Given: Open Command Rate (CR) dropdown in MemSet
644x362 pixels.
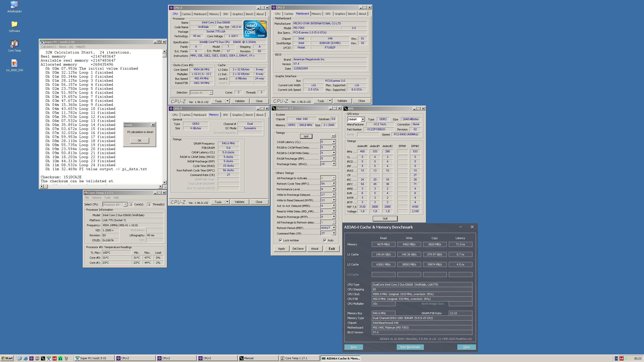Looking at the screenshot, I should 334,233.
